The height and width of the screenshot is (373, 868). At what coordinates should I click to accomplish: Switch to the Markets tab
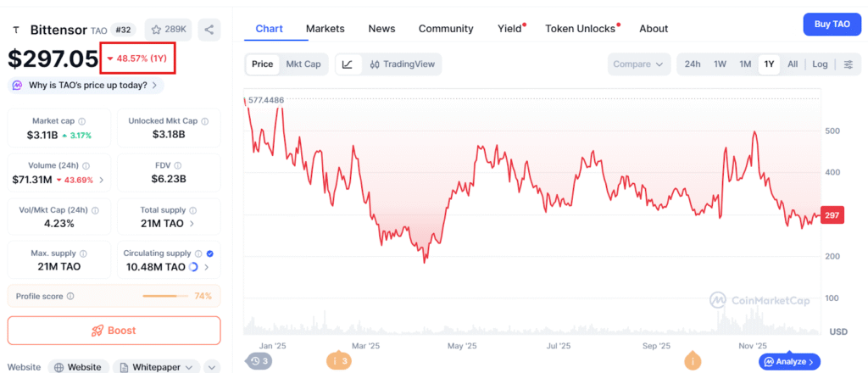pos(325,29)
